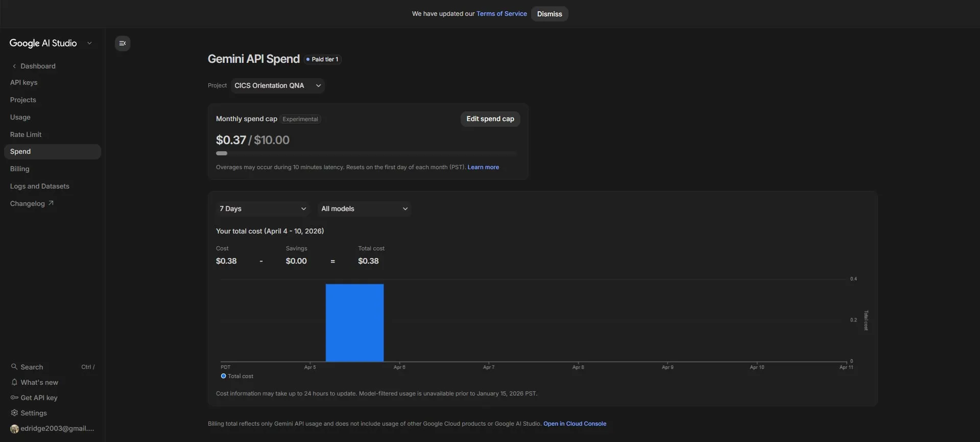The image size is (980, 442).
Task: Expand the Google AI Studio chevron dropdown
Action: [x=89, y=43]
